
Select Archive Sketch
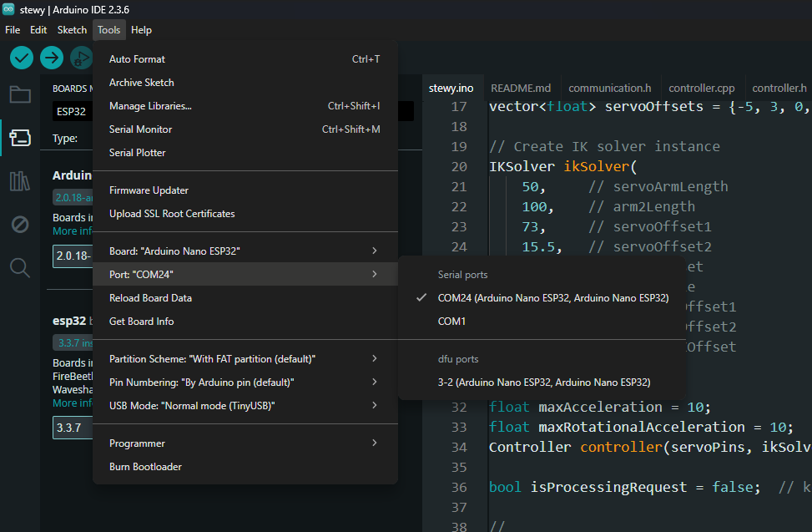tap(245, 83)
